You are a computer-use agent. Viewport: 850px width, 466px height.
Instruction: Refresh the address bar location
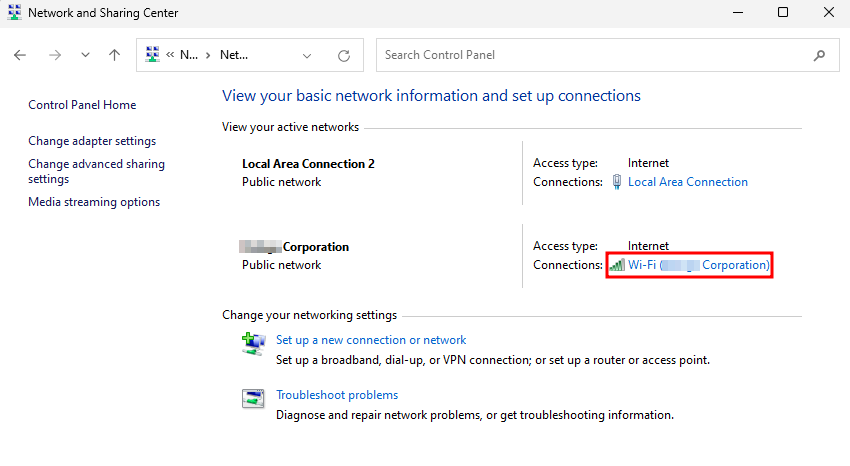pyautogui.click(x=344, y=56)
